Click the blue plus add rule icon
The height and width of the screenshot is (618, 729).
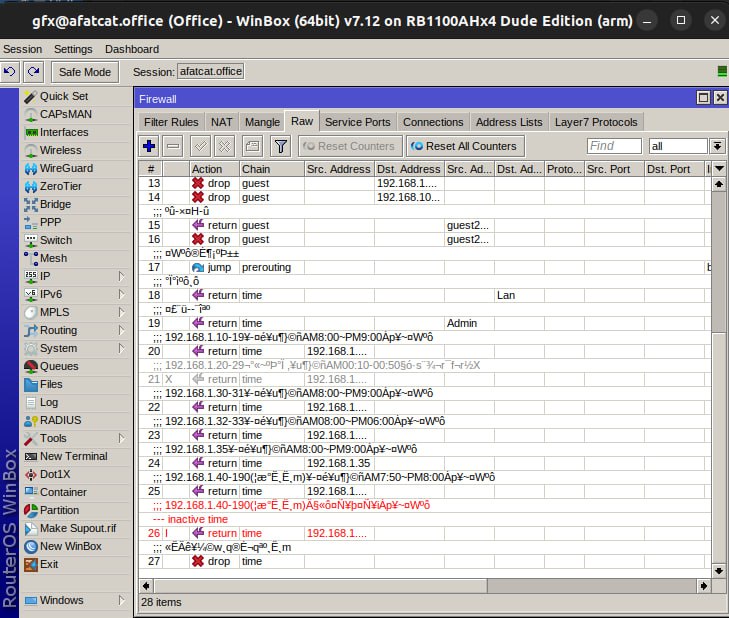(x=150, y=147)
